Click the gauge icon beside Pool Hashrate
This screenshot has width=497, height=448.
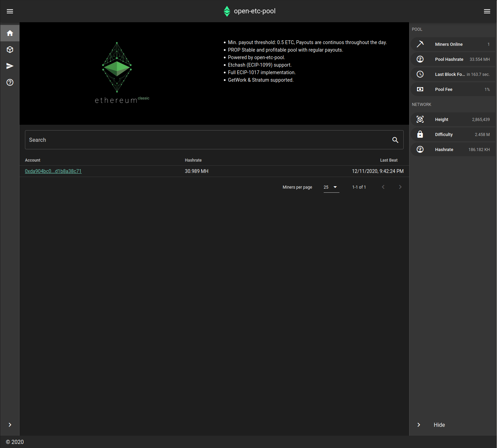pos(420,59)
